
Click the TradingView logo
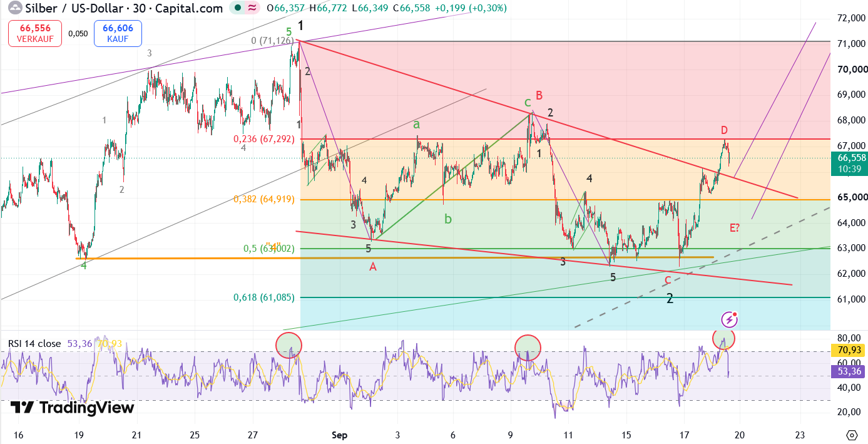tap(73, 408)
